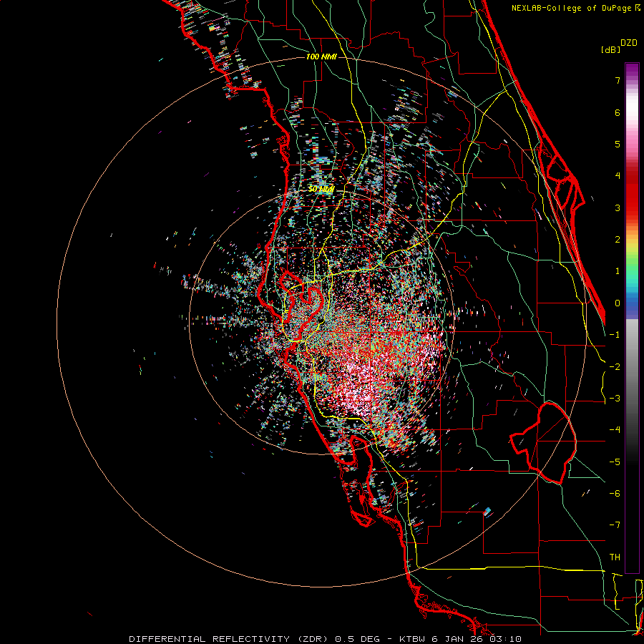Click the positive 4 scale value
Image resolution: width=644 pixels, height=644 pixels.
tap(618, 176)
